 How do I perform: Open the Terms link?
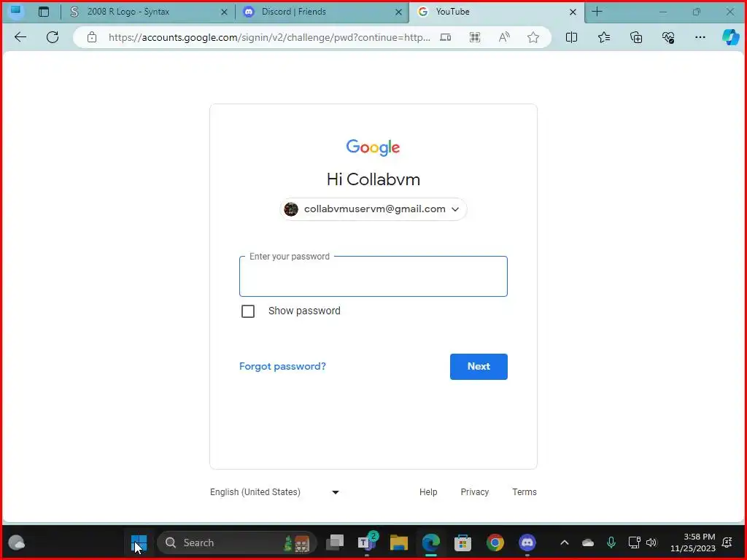coord(524,492)
